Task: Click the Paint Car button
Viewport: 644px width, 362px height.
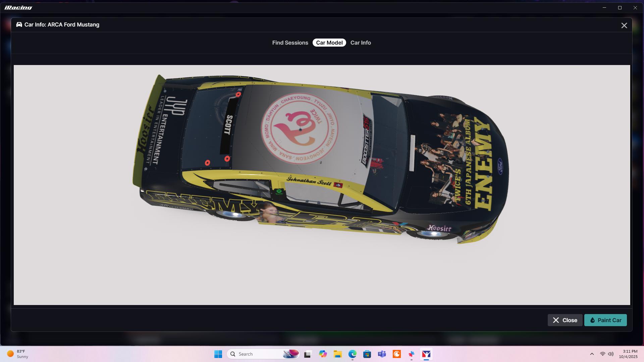Action: coord(605,320)
